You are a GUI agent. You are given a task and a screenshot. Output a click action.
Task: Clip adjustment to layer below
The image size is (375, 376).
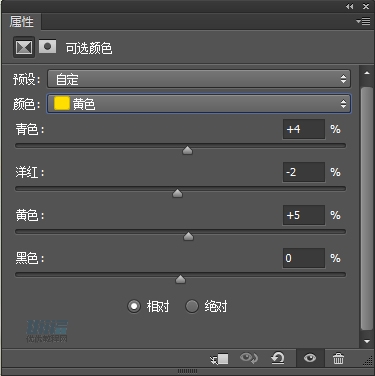pos(220,359)
